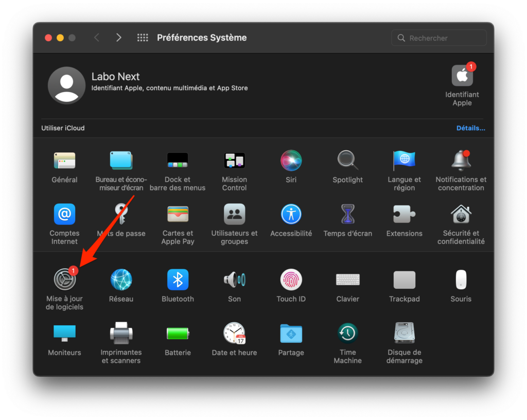Open Réseau preferences

click(121, 279)
